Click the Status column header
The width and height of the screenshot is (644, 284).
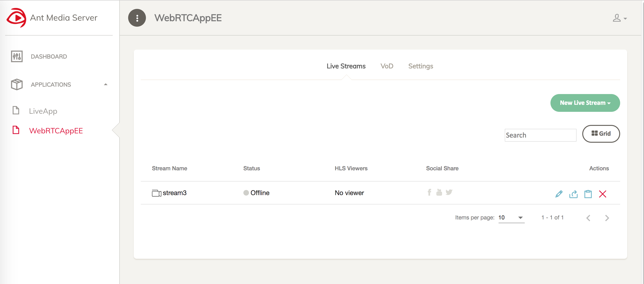click(252, 168)
